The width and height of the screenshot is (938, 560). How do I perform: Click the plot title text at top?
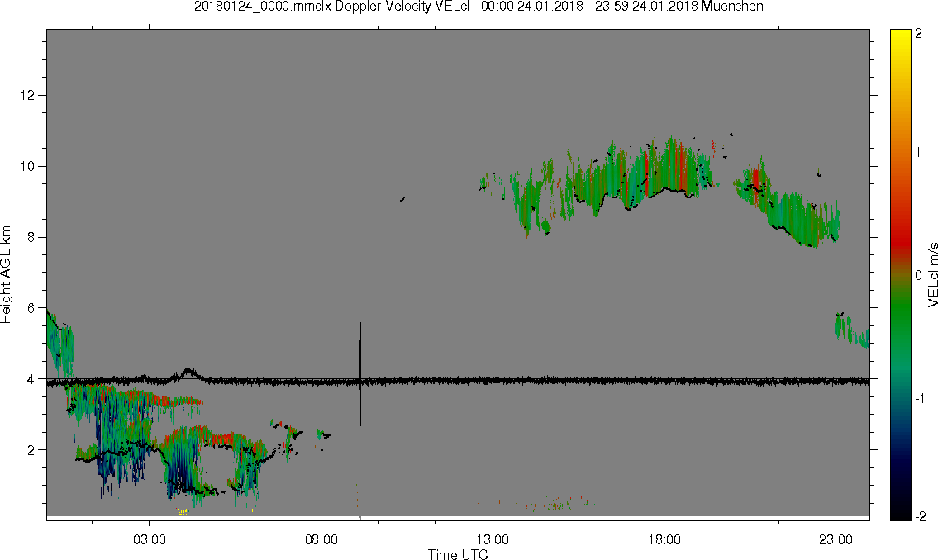[x=479, y=7]
